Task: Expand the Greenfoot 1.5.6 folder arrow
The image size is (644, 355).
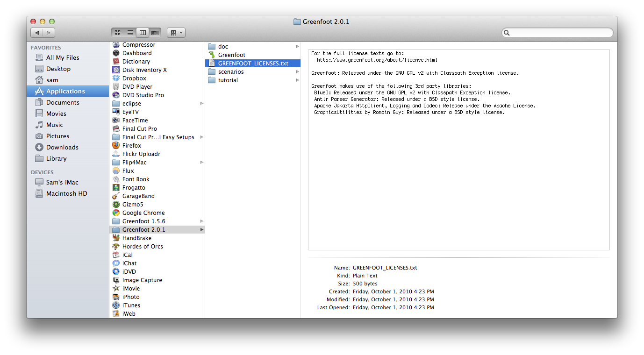Action: [202, 221]
